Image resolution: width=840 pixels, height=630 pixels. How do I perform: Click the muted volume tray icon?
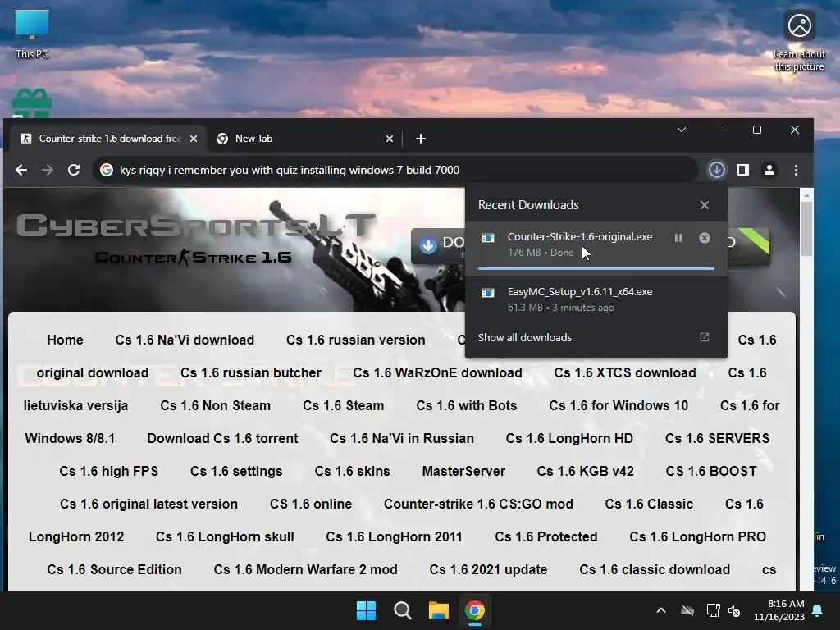(734, 610)
